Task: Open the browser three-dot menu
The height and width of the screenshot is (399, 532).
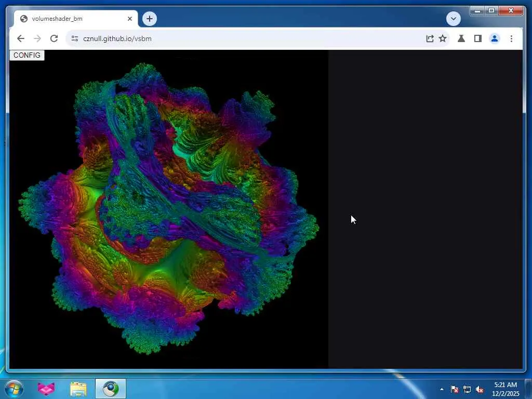Action: click(x=511, y=38)
